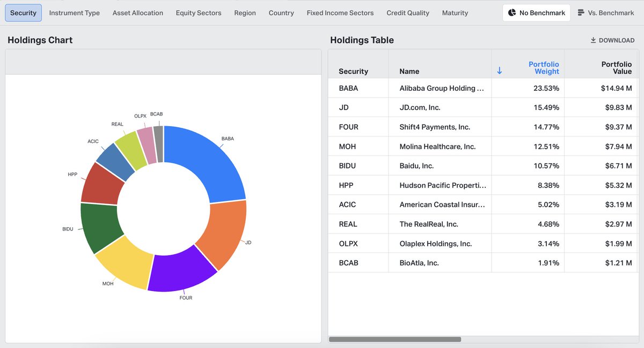Click Molina Healthcare, Inc. name cell
Image resolution: width=644 pixels, height=348 pixels.
coord(440,146)
